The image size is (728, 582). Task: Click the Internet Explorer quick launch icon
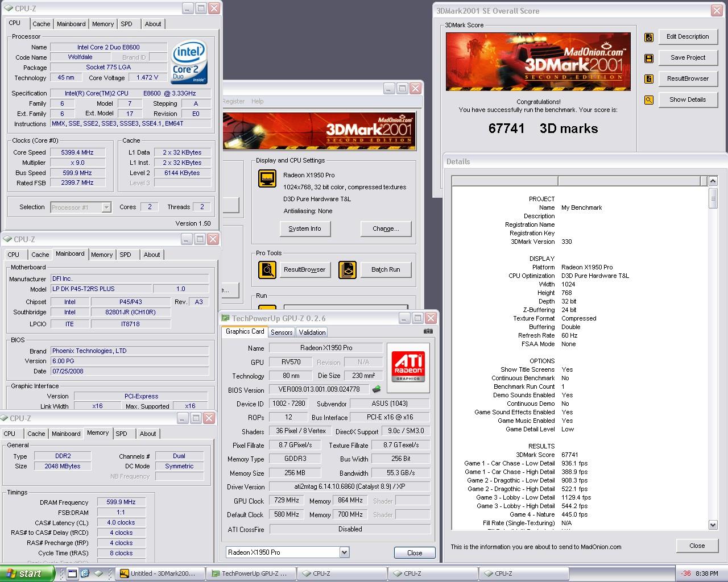pos(85,573)
